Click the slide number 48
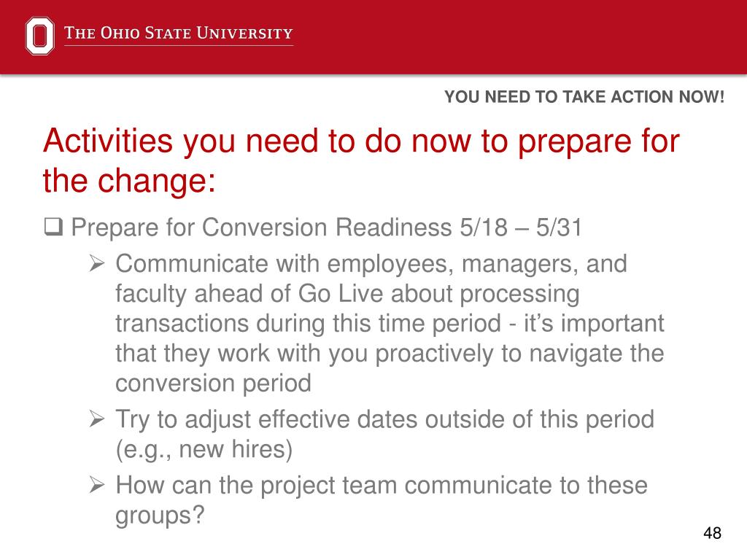The width and height of the screenshot is (747, 560). pyautogui.click(x=712, y=532)
